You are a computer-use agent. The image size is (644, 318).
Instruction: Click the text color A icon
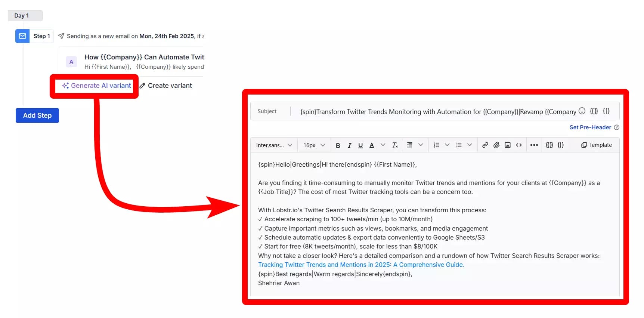372,145
